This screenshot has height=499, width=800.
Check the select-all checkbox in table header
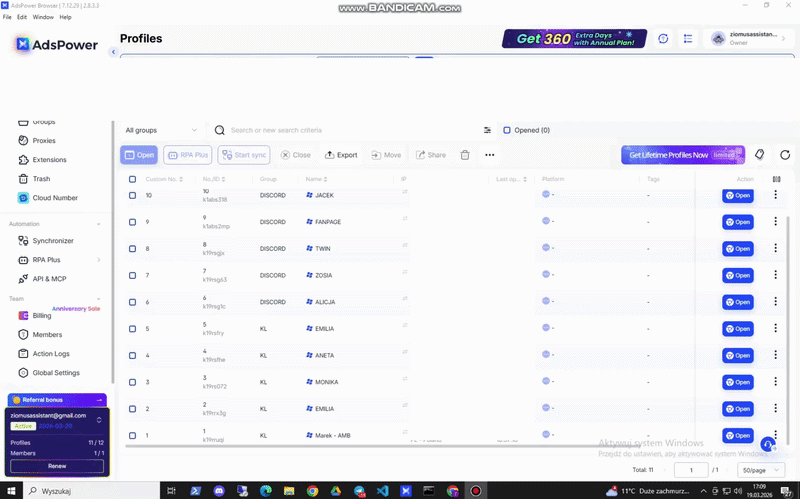tap(132, 179)
